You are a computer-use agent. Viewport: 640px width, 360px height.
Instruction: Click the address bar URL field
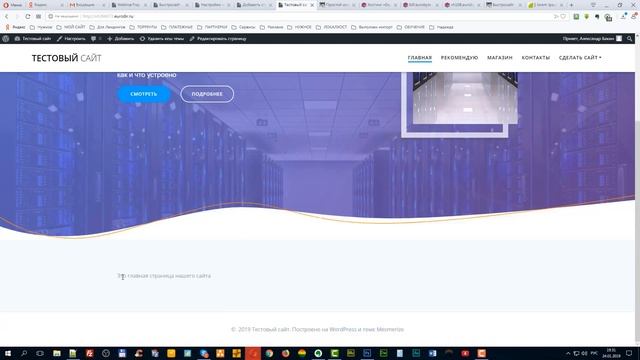(302, 16)
